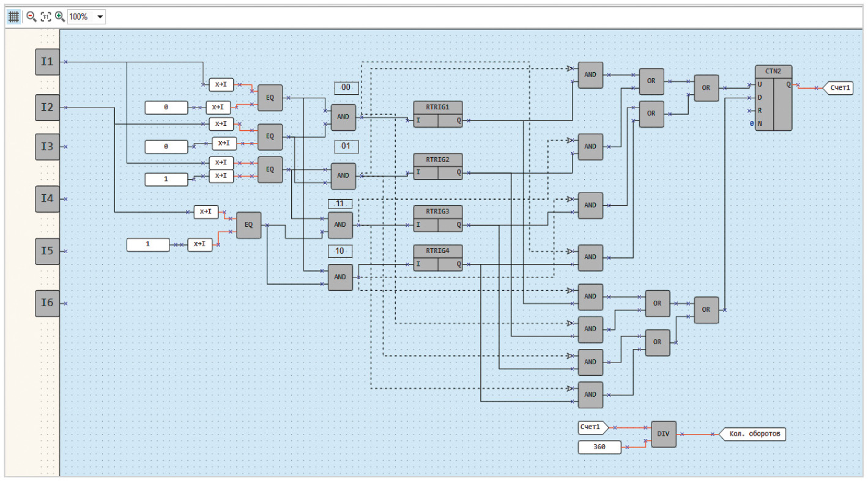This screenshot has width=868, height=481.
Task: Select the RTRIG4 trigger block
Action: pos(438,258)
